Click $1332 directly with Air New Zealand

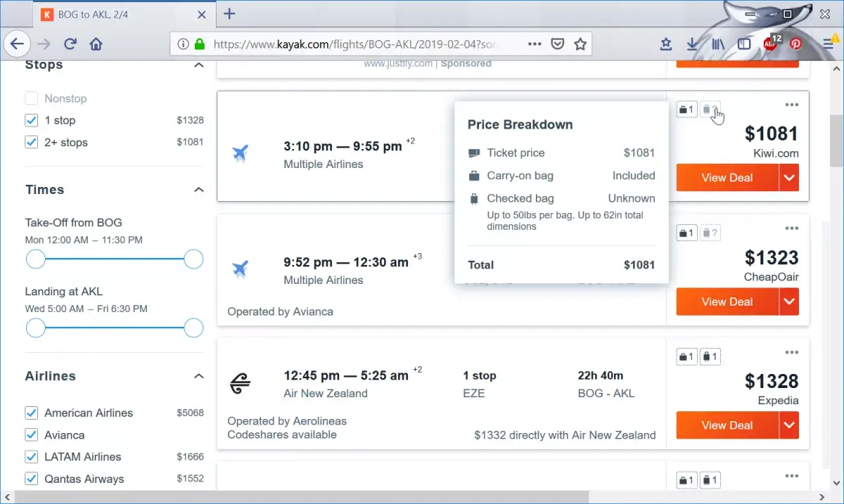565,435
